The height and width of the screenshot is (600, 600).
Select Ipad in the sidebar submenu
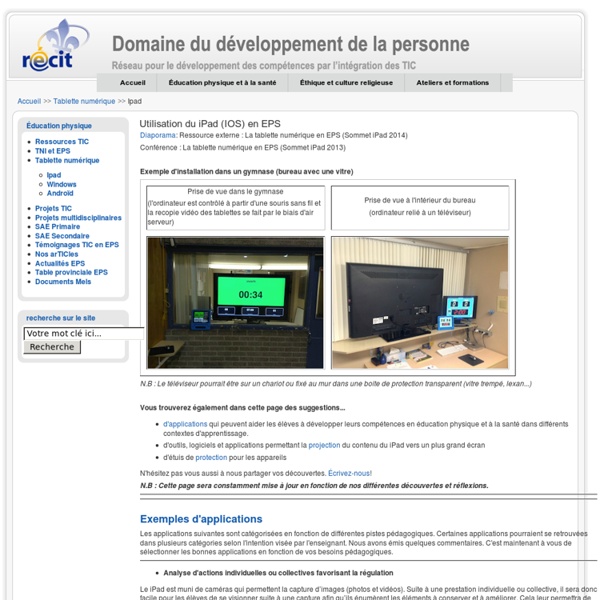point(54,175)
